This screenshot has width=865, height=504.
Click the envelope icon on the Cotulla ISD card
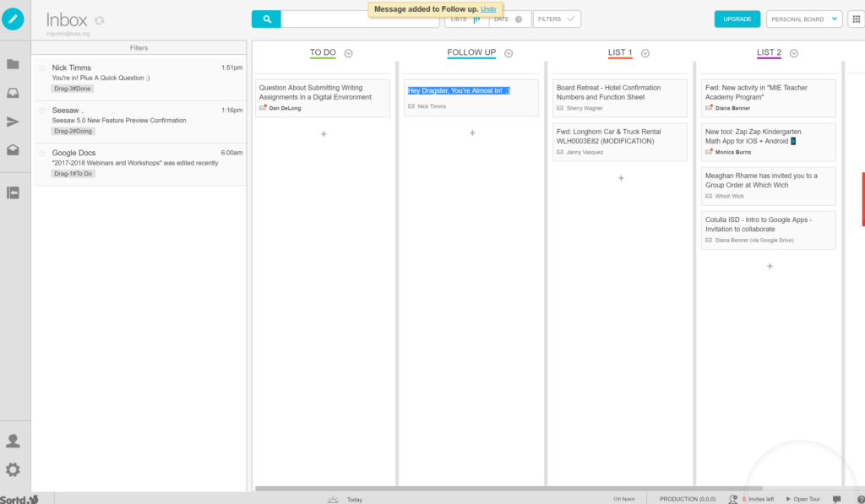pyautogui.click(x=709, y=241)
